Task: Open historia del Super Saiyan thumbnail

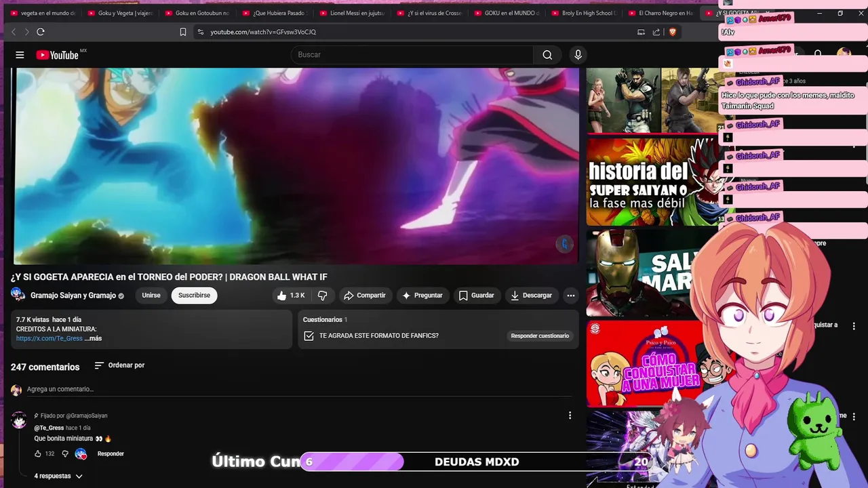Action: point(652,182)
